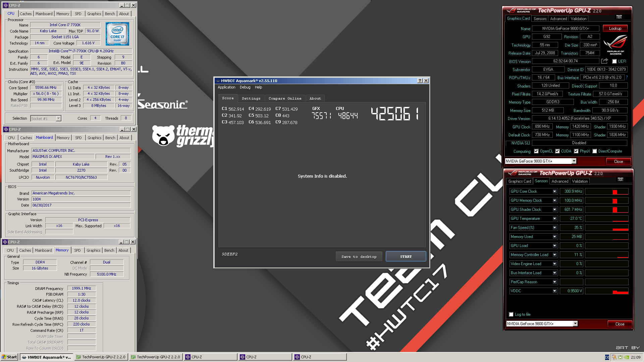Click the HWBOT Aquamark taskbar button
644x362 pixels.
coord(46,357)
